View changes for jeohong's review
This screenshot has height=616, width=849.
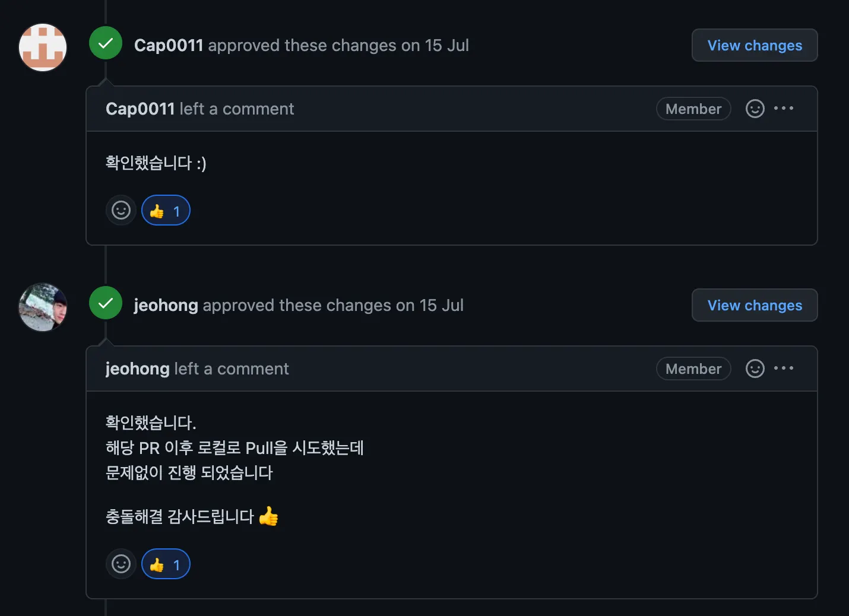[754, 306]
